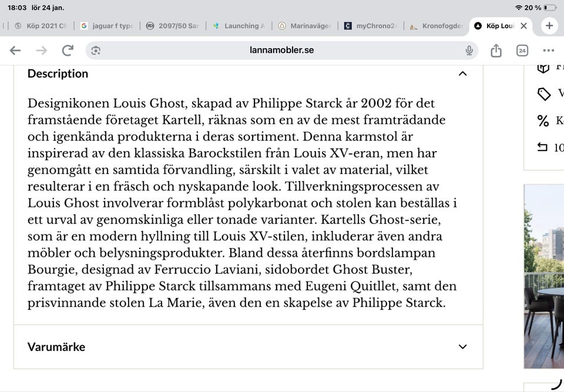Click the microphone voice search icon
Viewport: 564px width, 392px height.
469,51
